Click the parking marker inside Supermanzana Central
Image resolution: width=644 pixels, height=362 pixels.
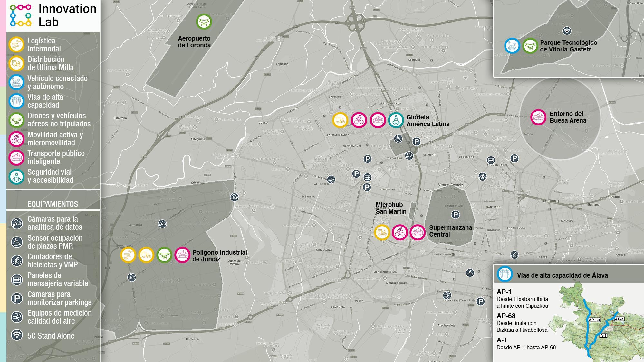click(455, 215)
